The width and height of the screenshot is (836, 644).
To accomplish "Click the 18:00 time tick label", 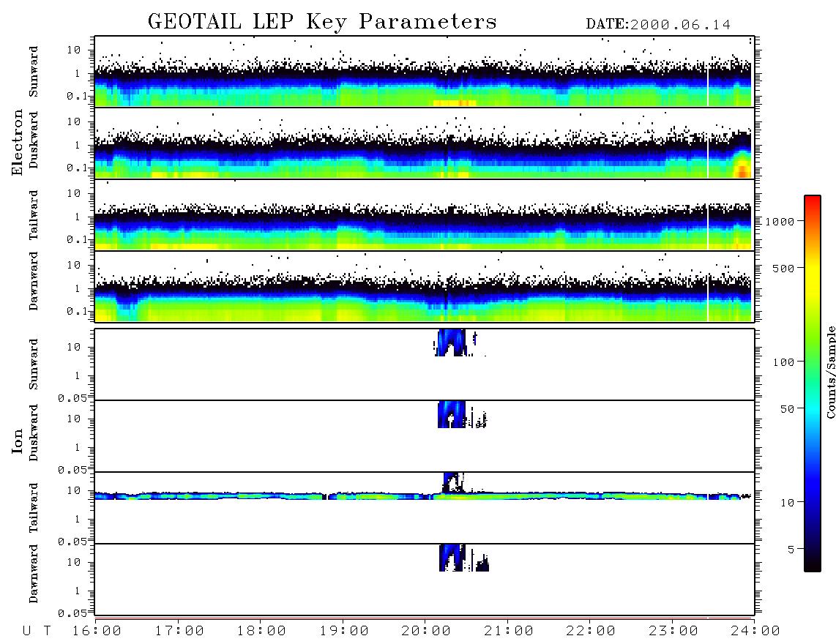I will click(x=261, y=632).
